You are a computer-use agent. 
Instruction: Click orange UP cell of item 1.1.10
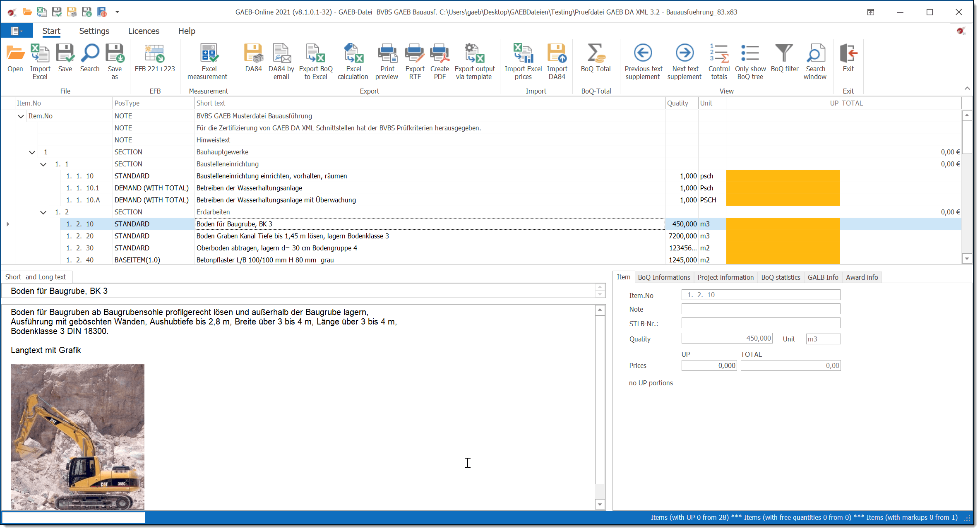[x=783, y=176]
